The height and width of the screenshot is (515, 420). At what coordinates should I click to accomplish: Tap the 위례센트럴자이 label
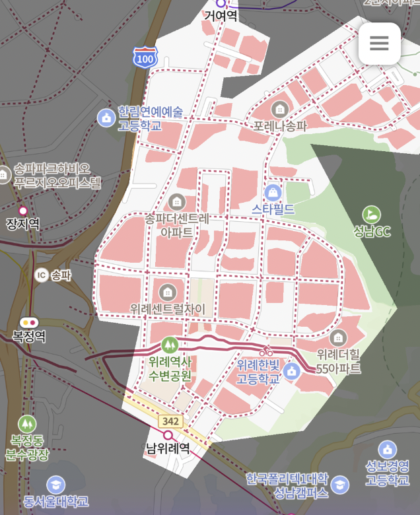point(168,309)
